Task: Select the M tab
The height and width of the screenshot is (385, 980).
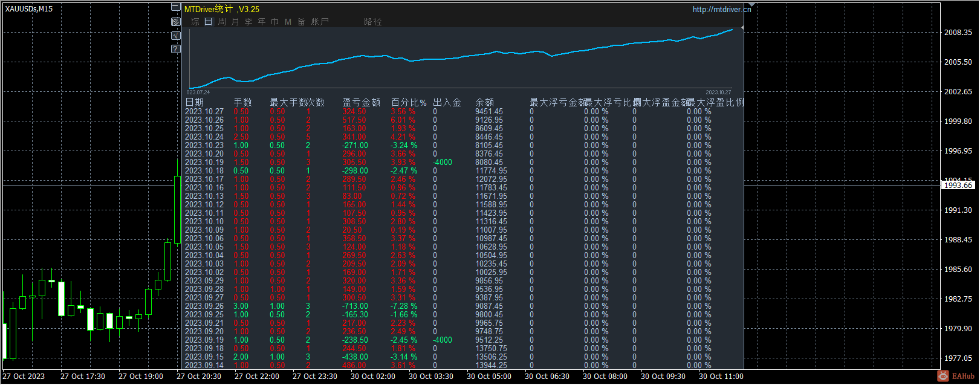Action: tap(288, 22)
